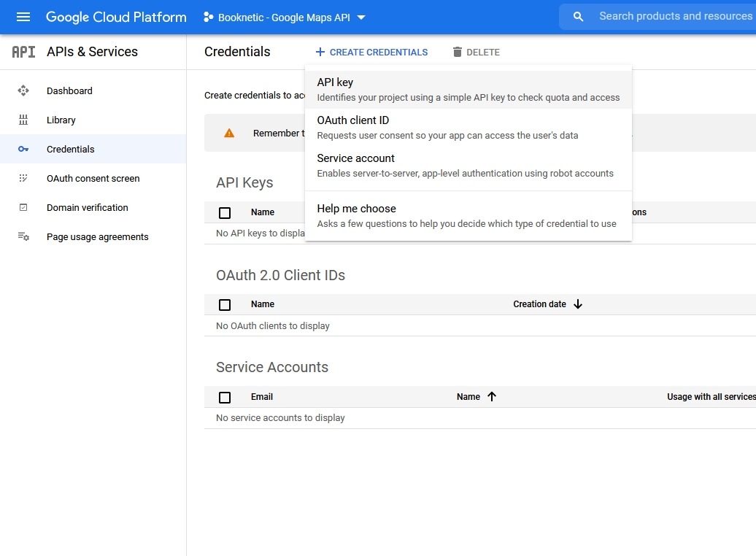
Task: Click the project hexagon icon beside Booknetic
Action: tap(208, 18)
